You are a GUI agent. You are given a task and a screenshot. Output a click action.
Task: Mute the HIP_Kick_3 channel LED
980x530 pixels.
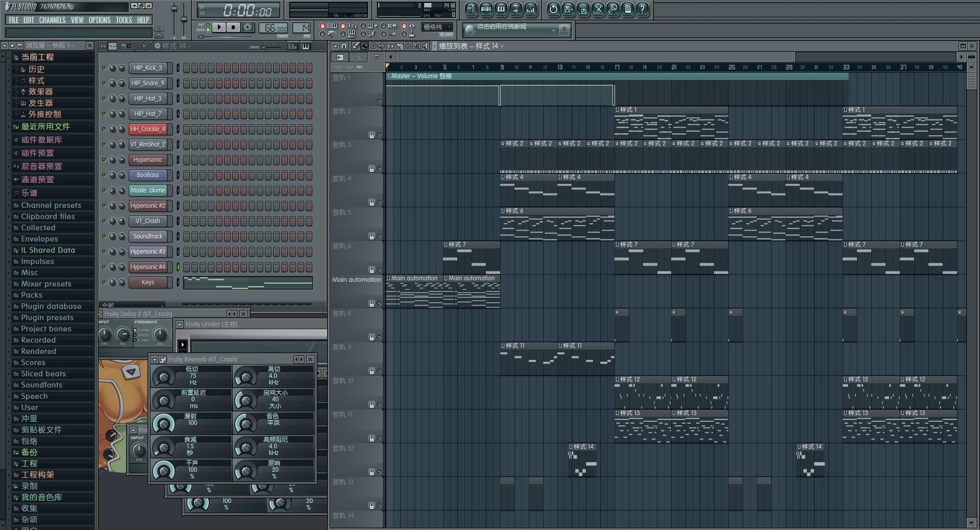click(104, 68)
